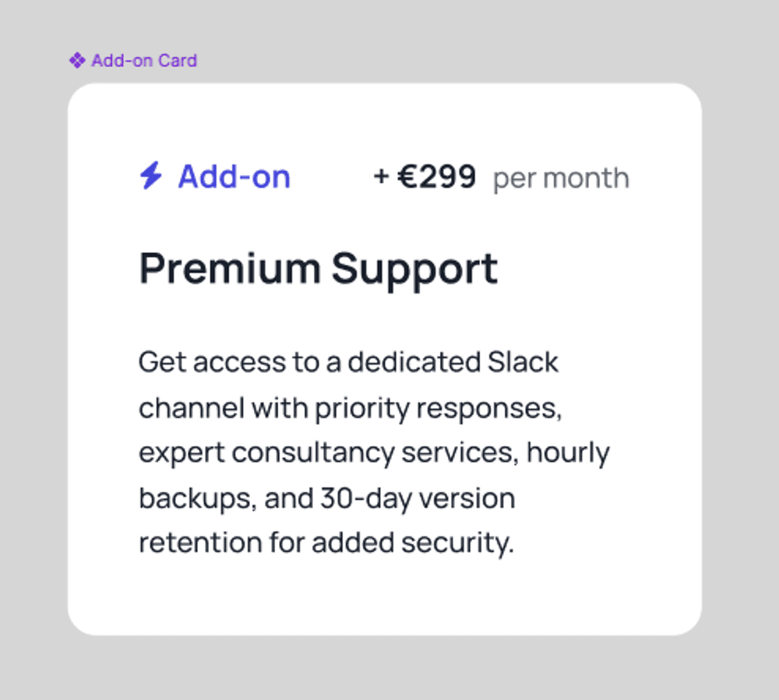
Task: Select the €299 price text
Action: (x=437, y=177)
